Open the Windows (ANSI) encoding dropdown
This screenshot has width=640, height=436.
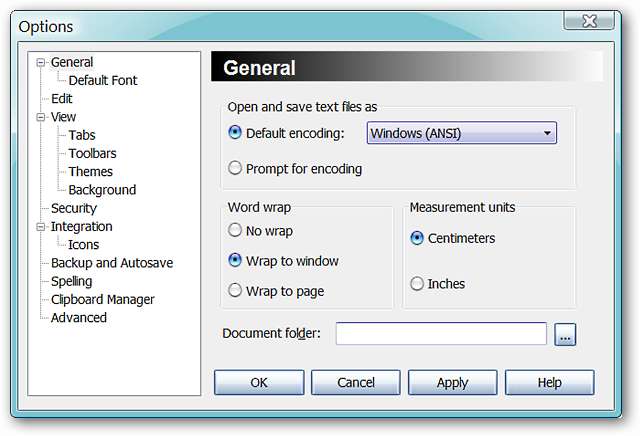point(461,132)
